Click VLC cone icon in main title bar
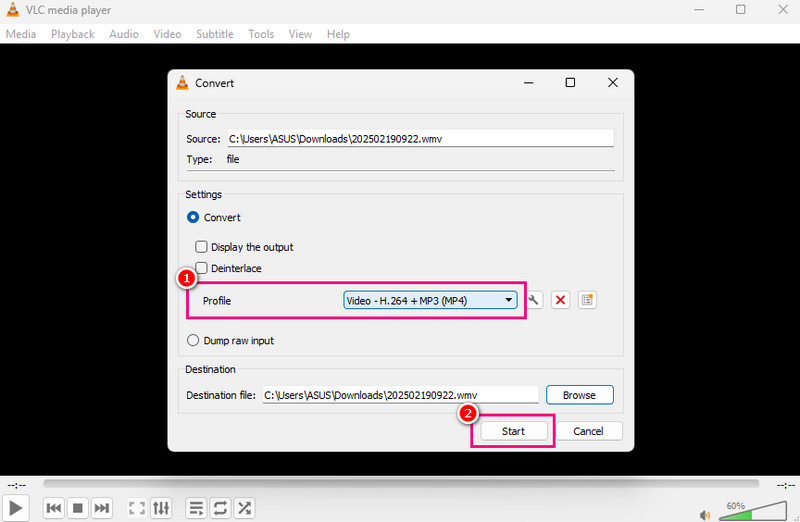The width and height of the screenshot is (800, 522). (x=13, y=10)
